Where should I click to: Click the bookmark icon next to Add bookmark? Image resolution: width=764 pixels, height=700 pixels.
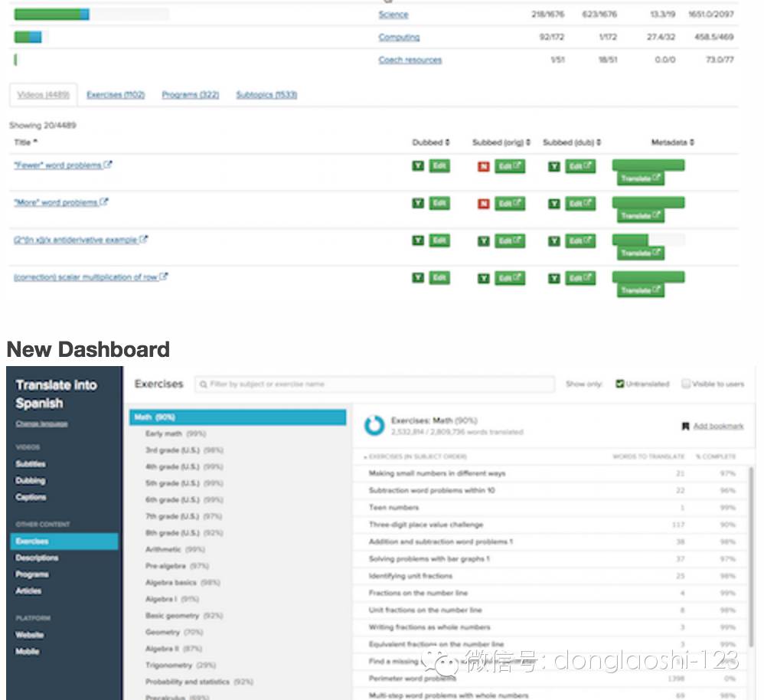(685, 427)
